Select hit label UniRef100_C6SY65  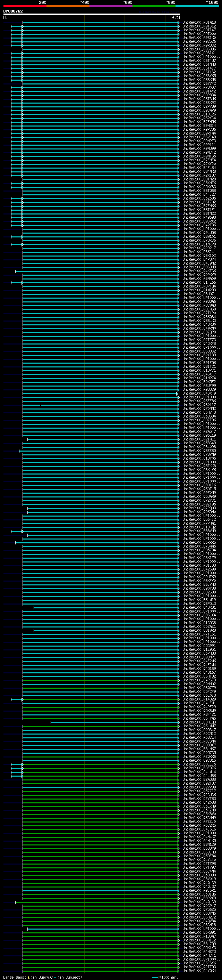pos(199,76)
